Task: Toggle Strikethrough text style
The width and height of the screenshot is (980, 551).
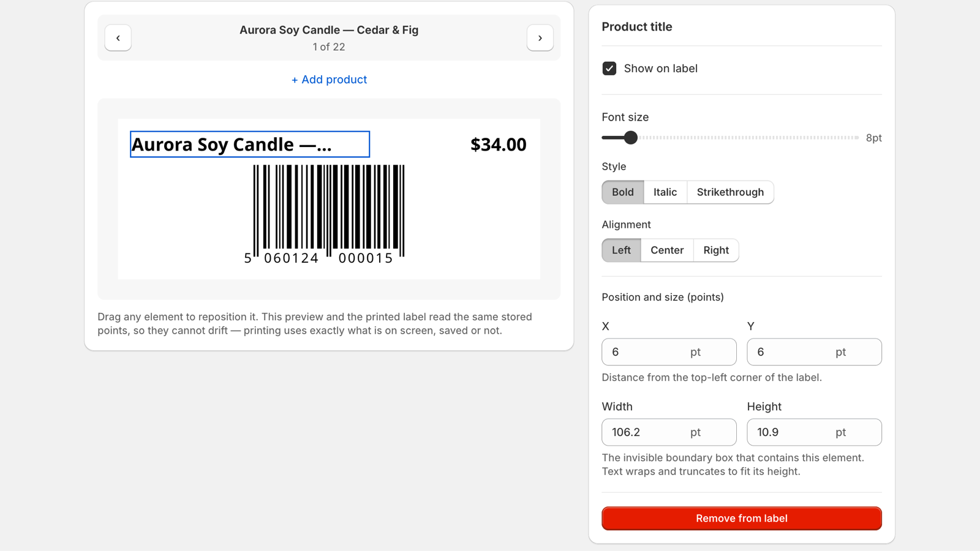Action: pos(730,192)
